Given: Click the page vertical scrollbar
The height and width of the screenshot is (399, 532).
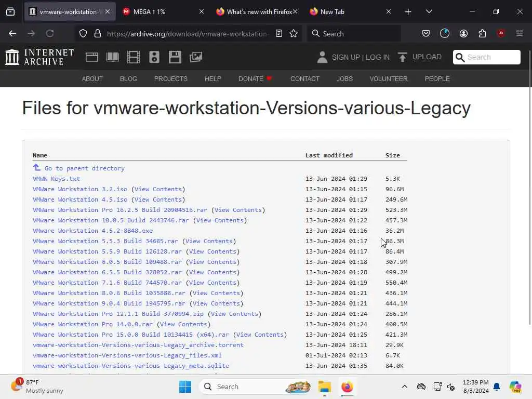Looking at the screenshot, I should point(529,188).
